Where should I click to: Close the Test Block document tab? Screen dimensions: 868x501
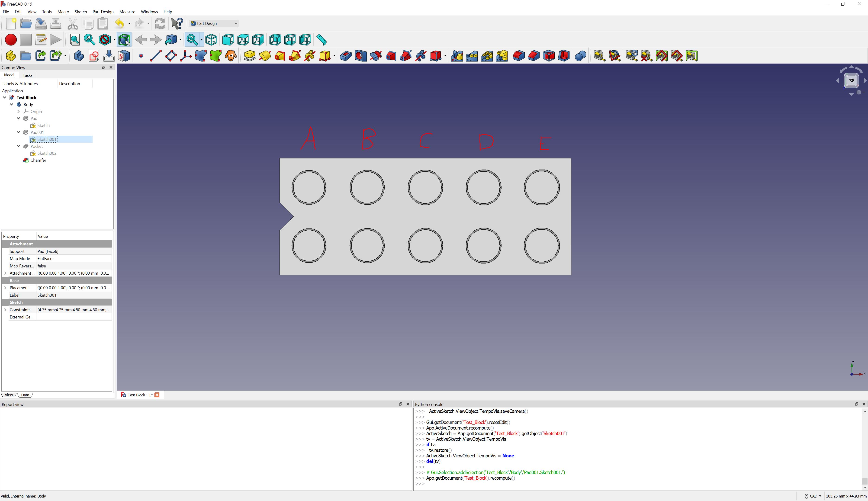[x=157, y=395]
